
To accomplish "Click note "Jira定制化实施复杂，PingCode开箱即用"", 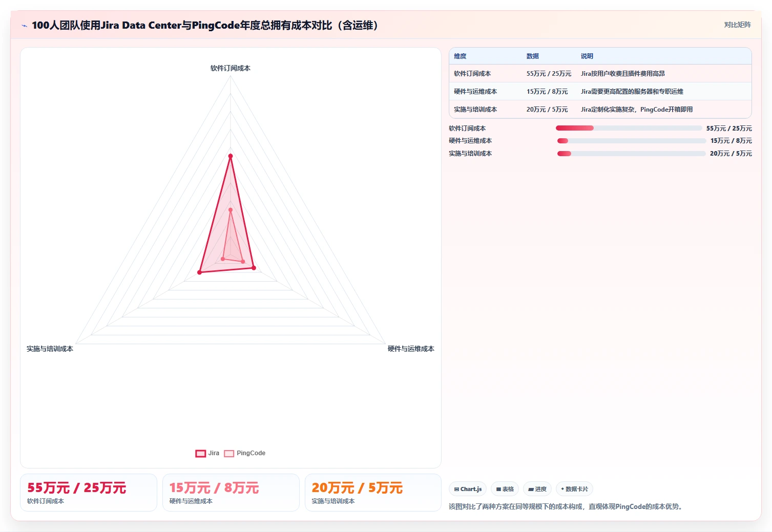I will tap(637, 110).
